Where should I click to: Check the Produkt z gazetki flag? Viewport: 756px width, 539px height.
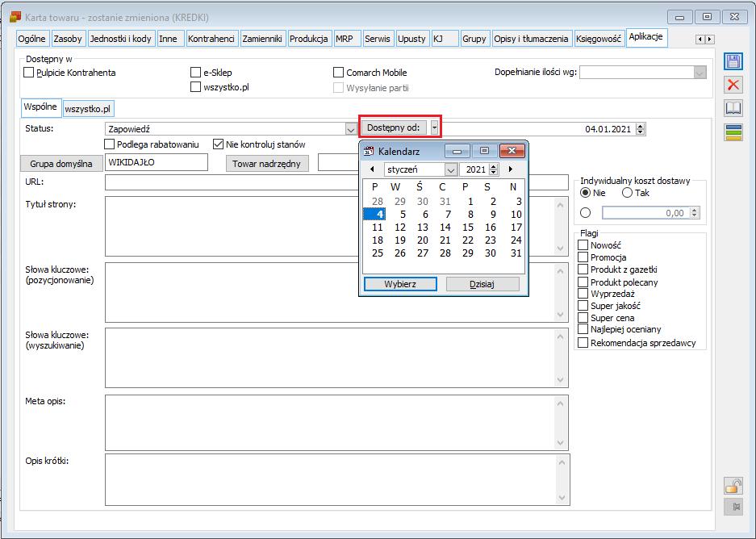click(x=583, y=269)
